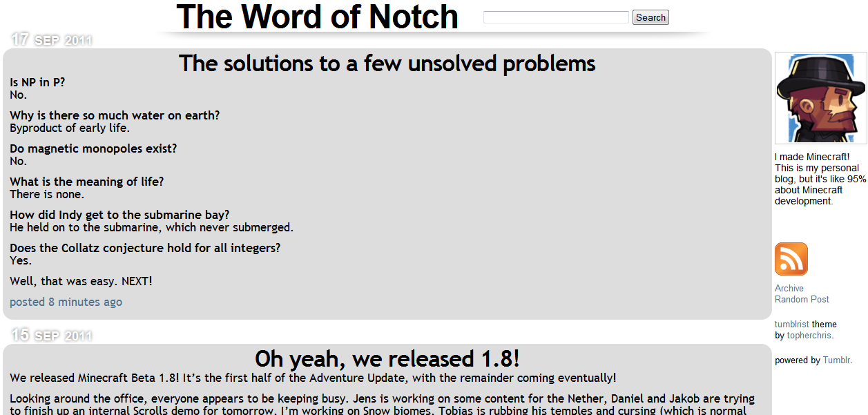Click the Search button
The height and width of the screenshot is (415, 868).
point(650,17)
